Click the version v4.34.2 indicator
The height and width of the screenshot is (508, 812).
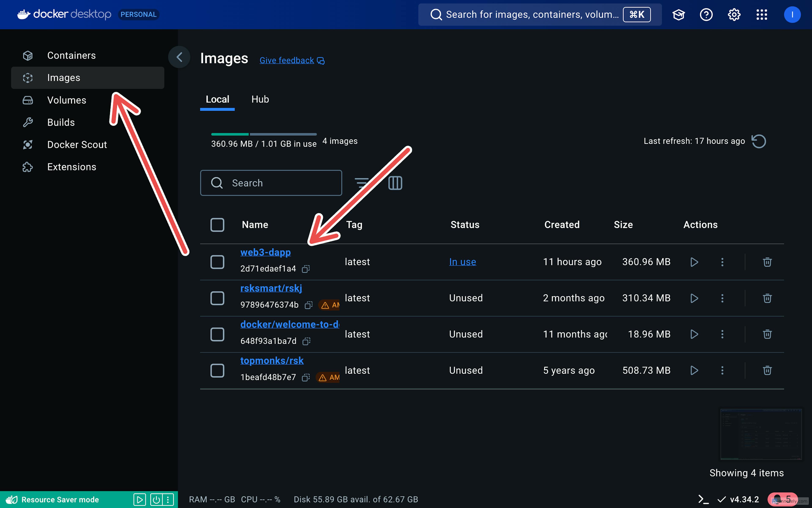(x=738, y=499)
